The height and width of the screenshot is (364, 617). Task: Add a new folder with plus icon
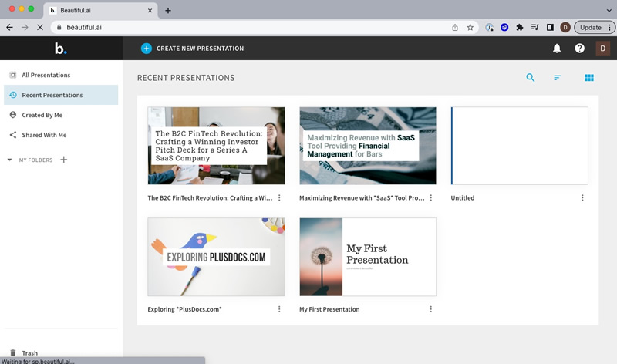point(64,160)
